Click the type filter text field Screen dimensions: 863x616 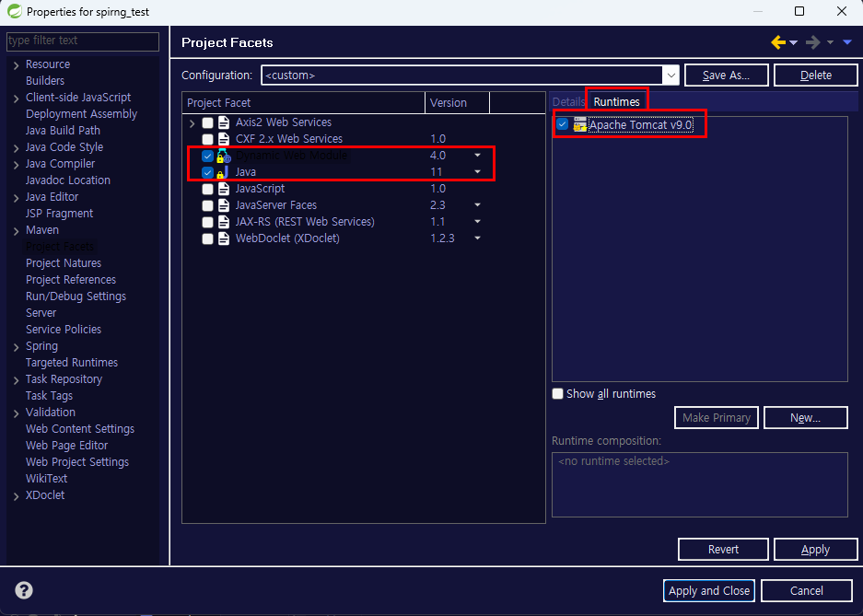(83, 41)
